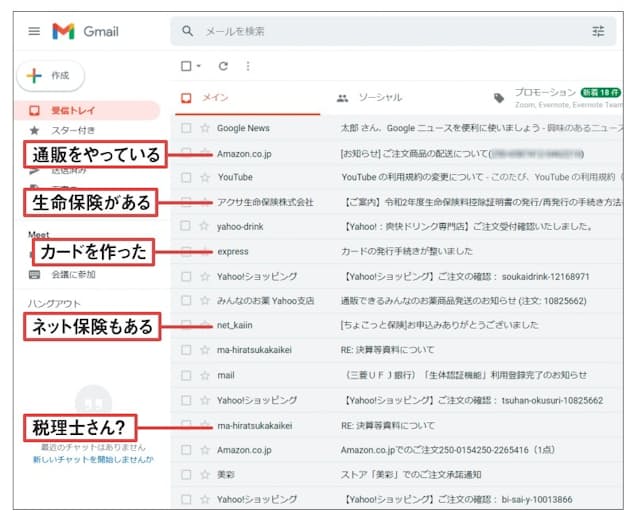Open ストア「美彩」でのご注文承諾通知 subject
638x525 pixels.
click(x=411, y=475)
